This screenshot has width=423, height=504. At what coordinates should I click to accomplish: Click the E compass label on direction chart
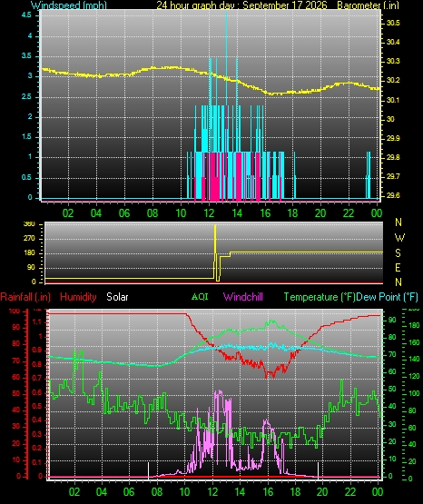(x=398, y=267)
